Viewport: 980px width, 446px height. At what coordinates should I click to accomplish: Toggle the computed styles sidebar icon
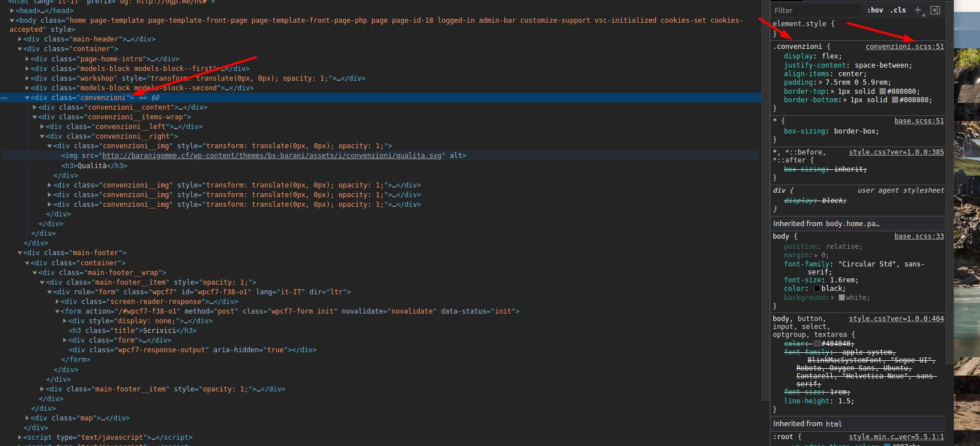pos(935,10)
